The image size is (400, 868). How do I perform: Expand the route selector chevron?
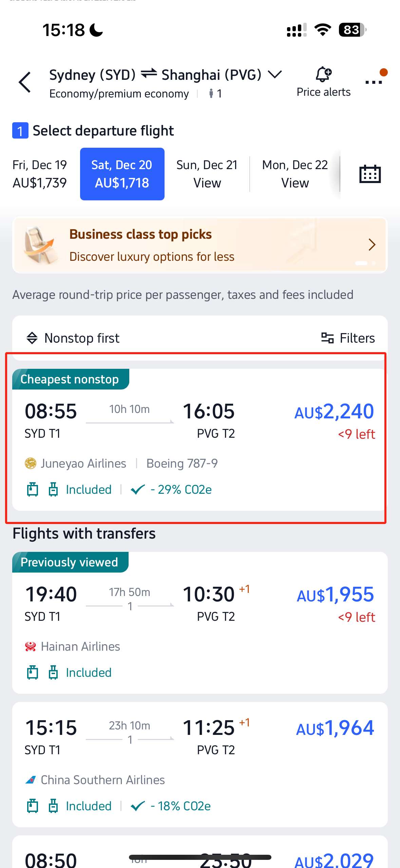pyautogui.click(x=275, y=74)
